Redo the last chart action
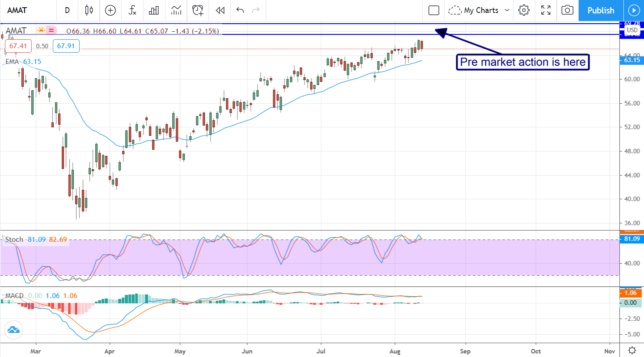This screenshot has width=644, height=357. pos(256,10)
